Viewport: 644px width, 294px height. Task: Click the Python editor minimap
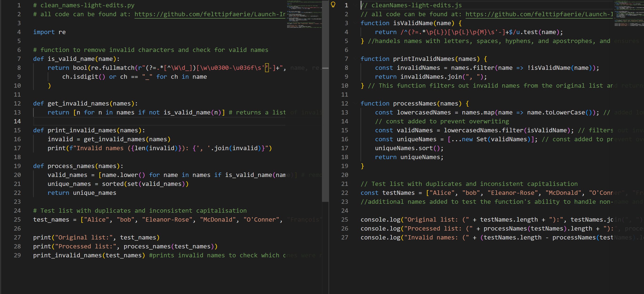(x=304, y=14)
